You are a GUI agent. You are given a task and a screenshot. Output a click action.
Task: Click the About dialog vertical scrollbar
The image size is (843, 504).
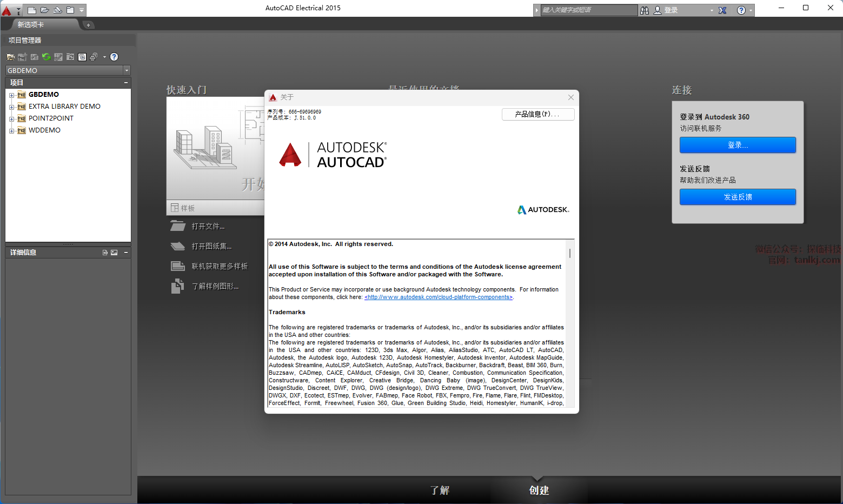click(570, 254)
